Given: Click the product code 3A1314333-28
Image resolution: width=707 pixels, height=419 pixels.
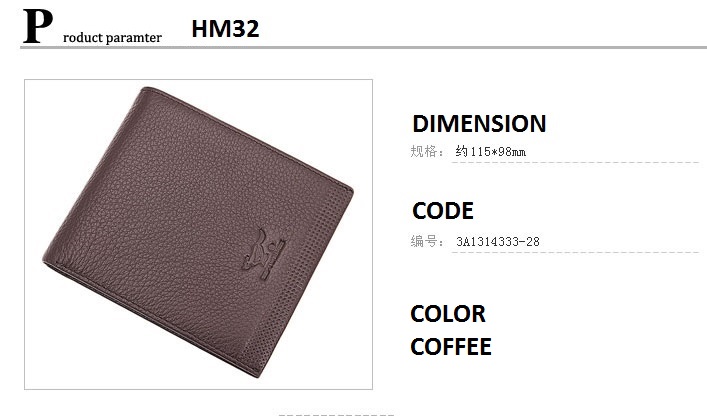Looking at the screenshot, I should coord(498,242).
